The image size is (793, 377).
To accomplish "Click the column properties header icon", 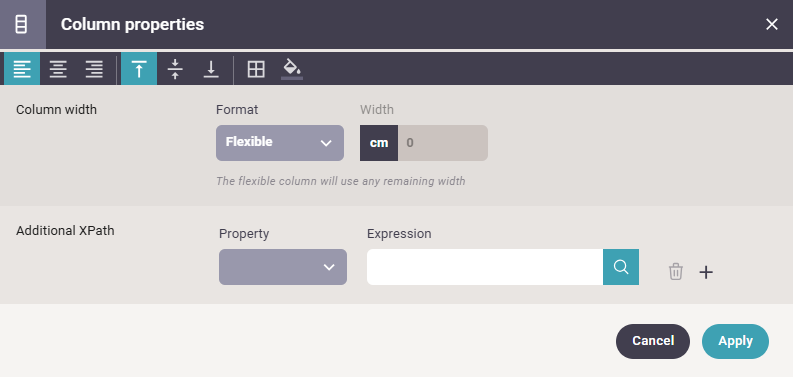I will click(21, 24).
